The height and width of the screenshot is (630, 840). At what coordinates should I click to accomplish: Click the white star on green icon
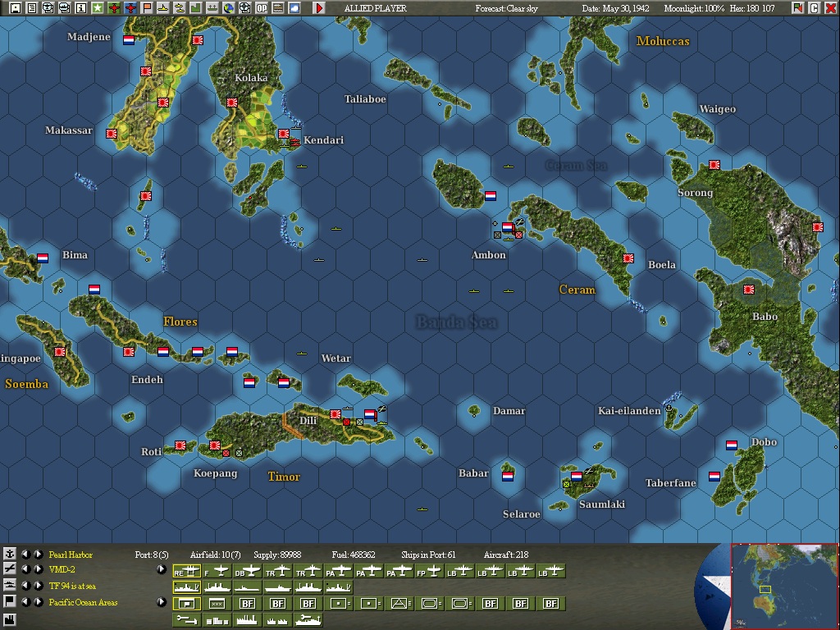[x=98, y=8]
